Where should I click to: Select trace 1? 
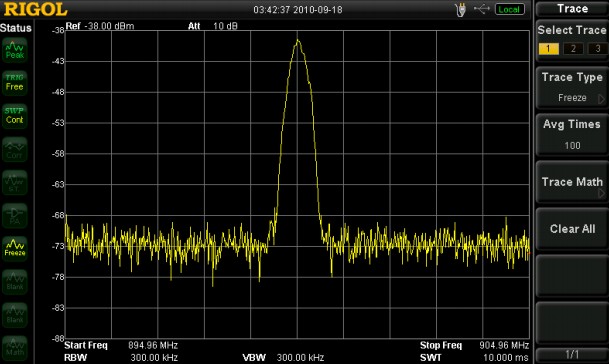(x=548, y=49)
